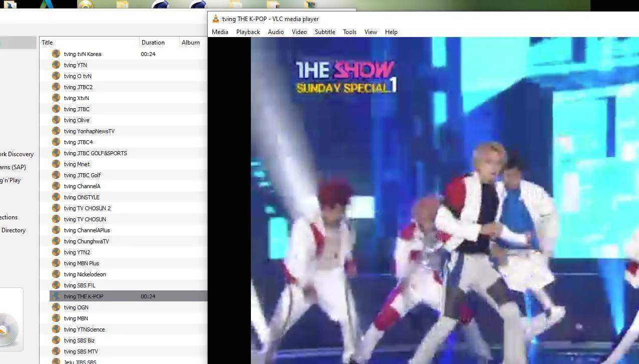Select the globe icon beside tving XtvN
Viewport: 639px width, 364px height.
tap(56, 98)
